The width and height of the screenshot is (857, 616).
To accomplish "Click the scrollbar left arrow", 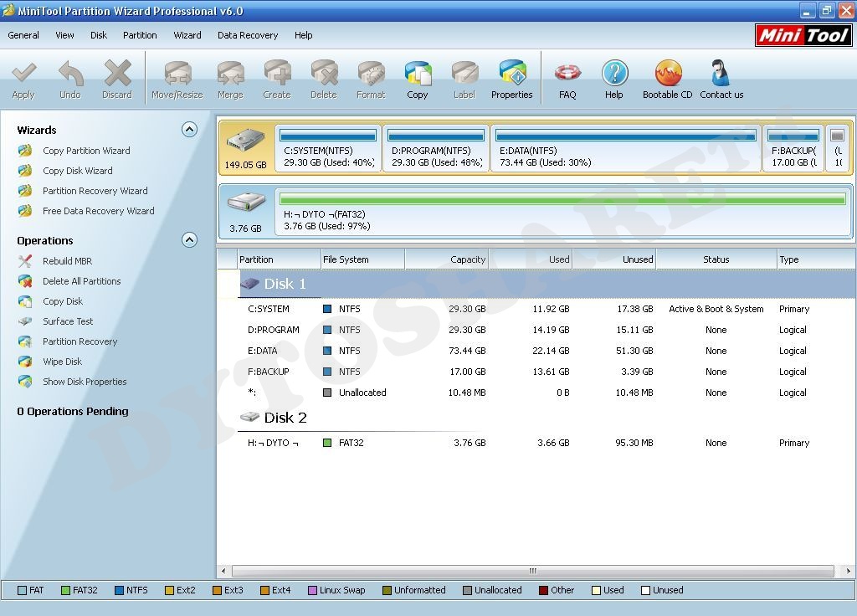I will click(x=223, y=571).
